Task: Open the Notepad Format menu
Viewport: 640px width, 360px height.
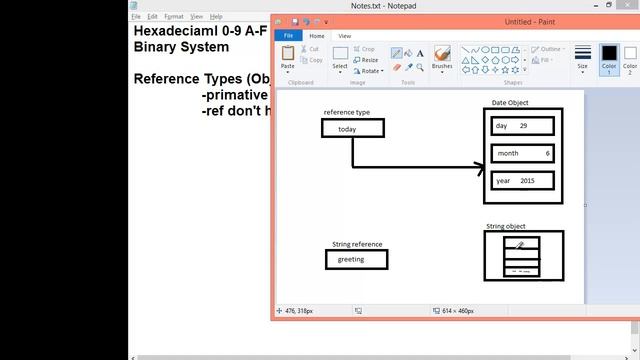Action: tap(174, 17)
